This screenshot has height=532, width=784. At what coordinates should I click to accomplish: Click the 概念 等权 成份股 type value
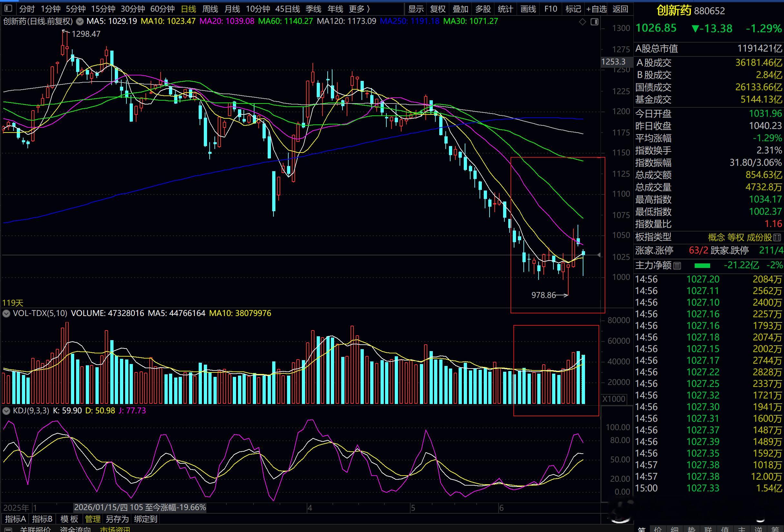[x=740, y=238]
